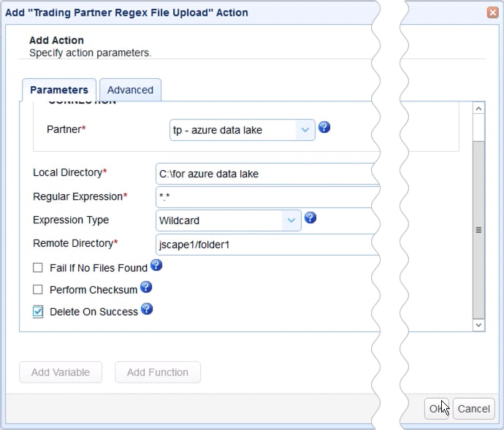Viewport: 504px width, 430px height.
Task: Switch to the Advanced tab
Action: 130,90
